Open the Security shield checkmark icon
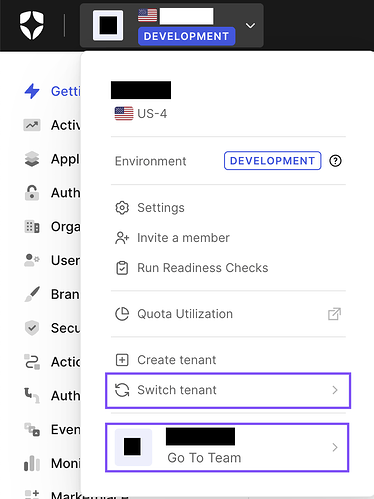Viewport: 374px width, 499px height. point(32,328)
